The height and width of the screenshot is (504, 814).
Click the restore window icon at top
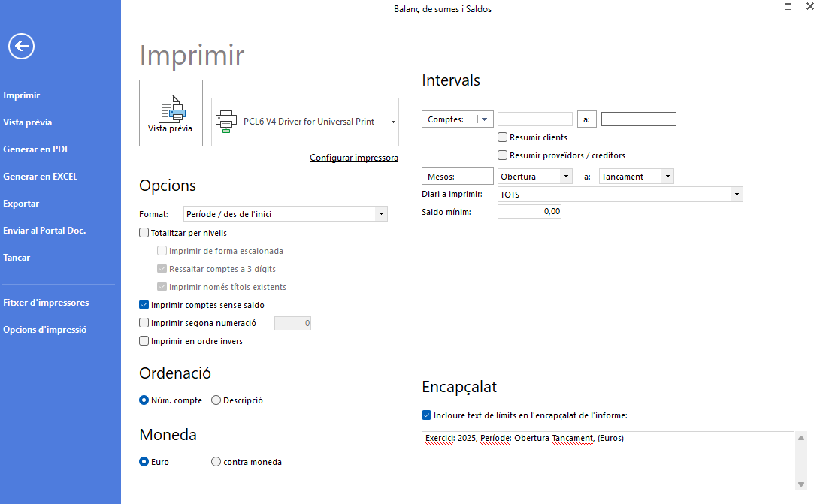pyautogui.click(x=788, y=7)
